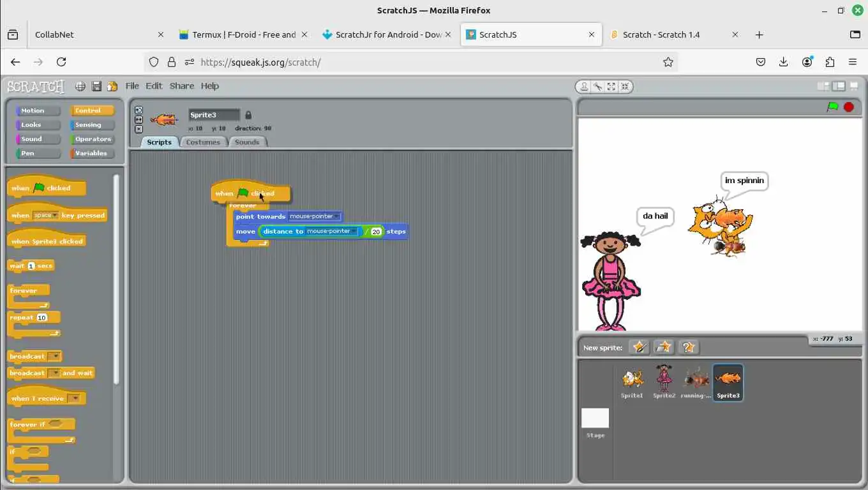Viewport: 868px width, 490px height.
Task: Open Firefox account icon
Action: (x=807, y=62)
